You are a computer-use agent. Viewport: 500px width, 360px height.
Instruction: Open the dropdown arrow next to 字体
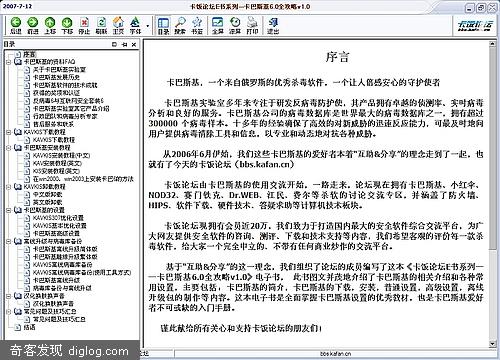point(147,26)
